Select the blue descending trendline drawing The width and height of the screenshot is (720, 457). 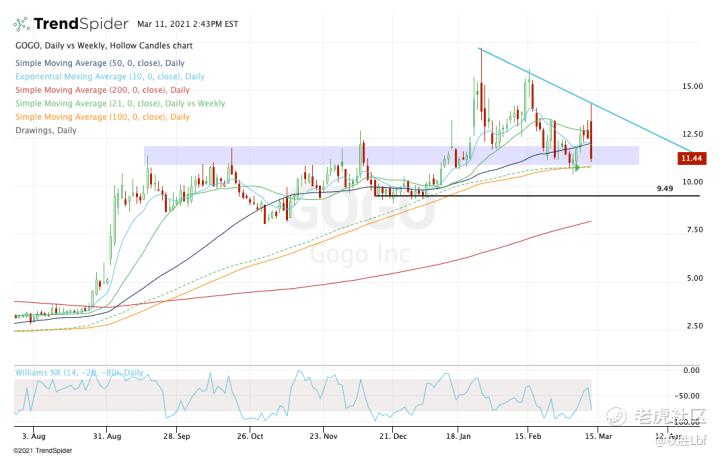point(586,100)
